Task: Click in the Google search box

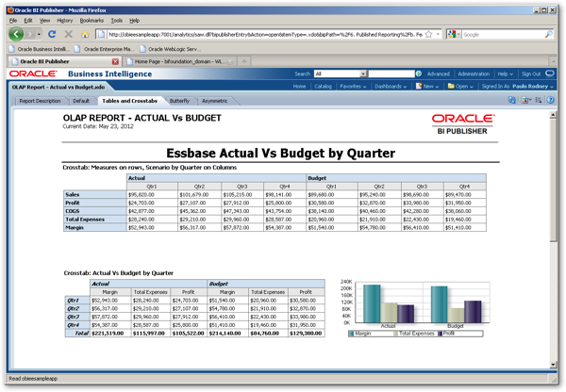Action: pyautogui.click(x=503, y=35)
